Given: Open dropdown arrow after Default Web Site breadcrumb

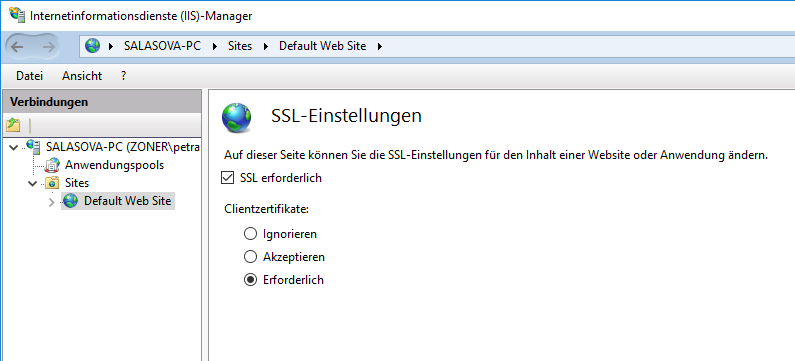Looking at the screenshot, I should pos(379,46).
